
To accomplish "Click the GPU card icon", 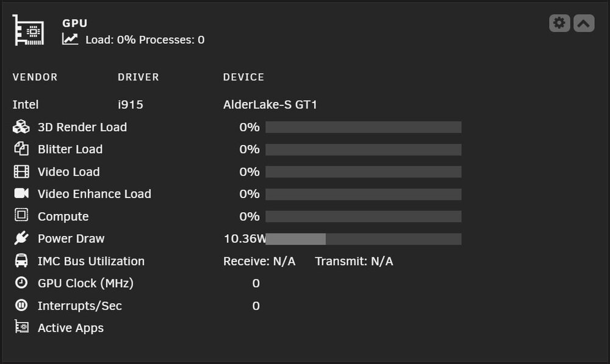I will 29,30.
